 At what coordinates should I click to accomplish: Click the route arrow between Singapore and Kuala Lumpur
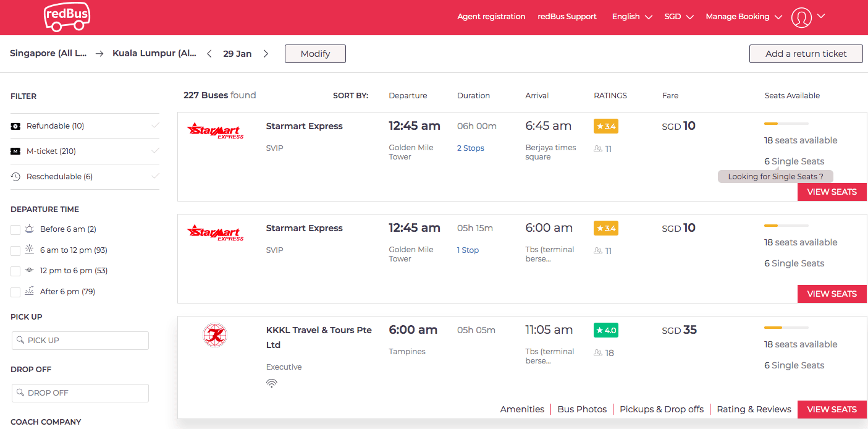click(99, 54)
